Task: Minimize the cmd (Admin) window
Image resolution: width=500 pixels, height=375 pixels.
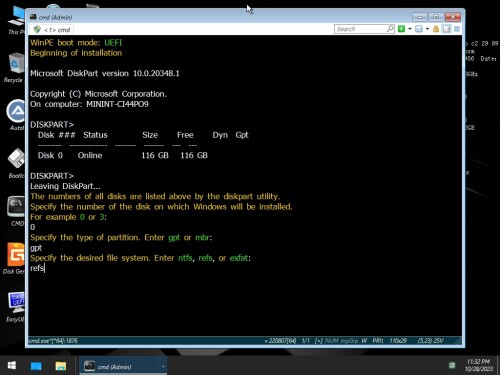Action: click(x=419, y=17)
